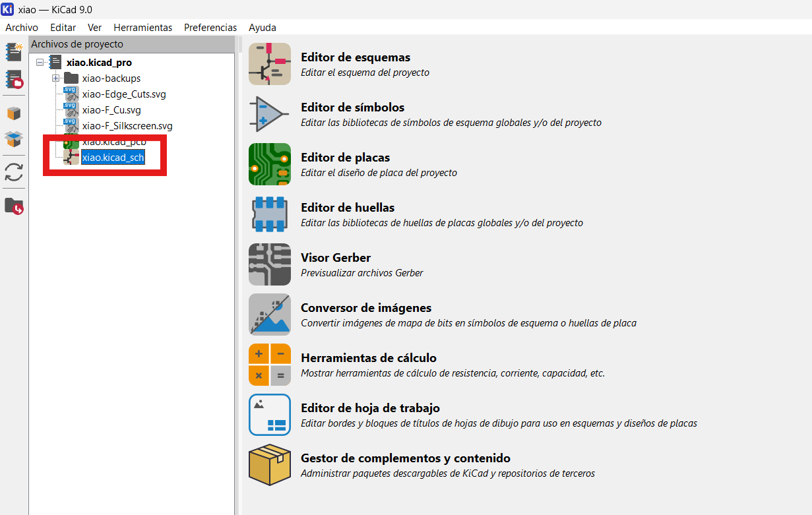812x515 pixels.
Task: Open the Archivo menu
Action: pos(22,28)
